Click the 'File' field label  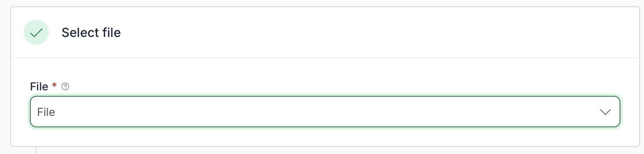tap(39, 86)
